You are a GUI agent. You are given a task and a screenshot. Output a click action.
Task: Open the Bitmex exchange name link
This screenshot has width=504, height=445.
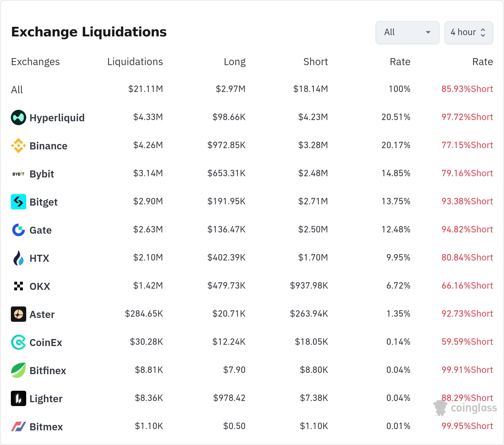click(x=46, y=427)
